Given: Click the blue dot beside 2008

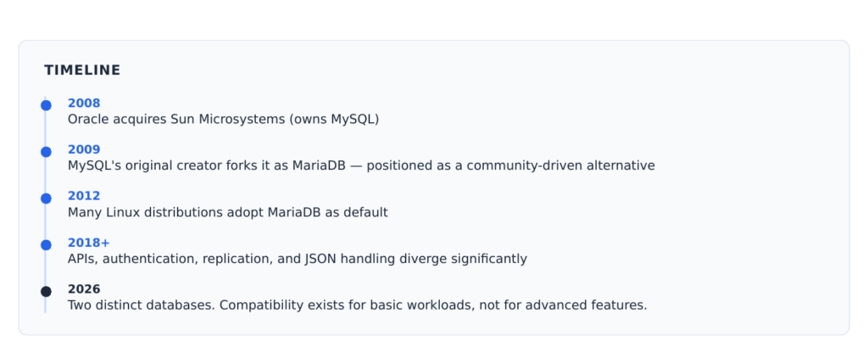Looking at the screenshot, I should point(46,105).
